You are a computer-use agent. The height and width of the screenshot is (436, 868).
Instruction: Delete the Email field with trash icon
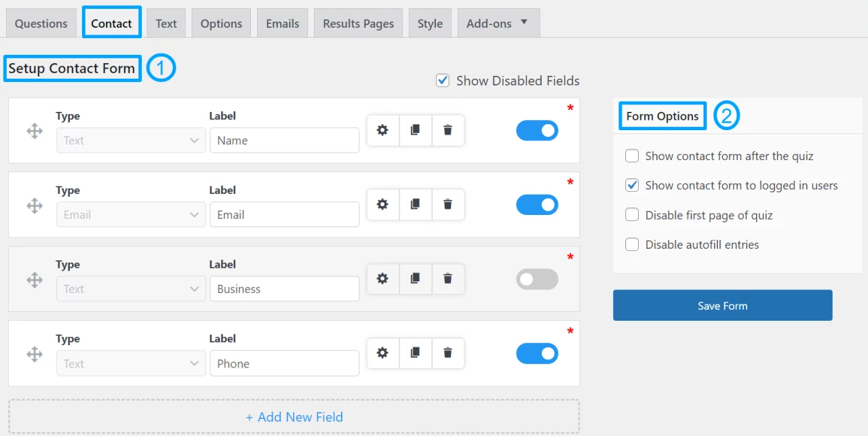(x=448, y=204)
